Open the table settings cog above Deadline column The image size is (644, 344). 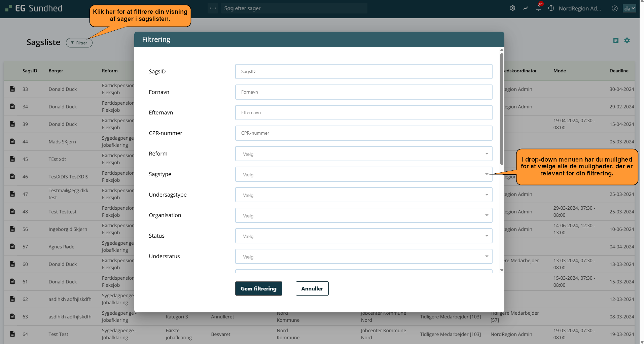click(627, 40)
